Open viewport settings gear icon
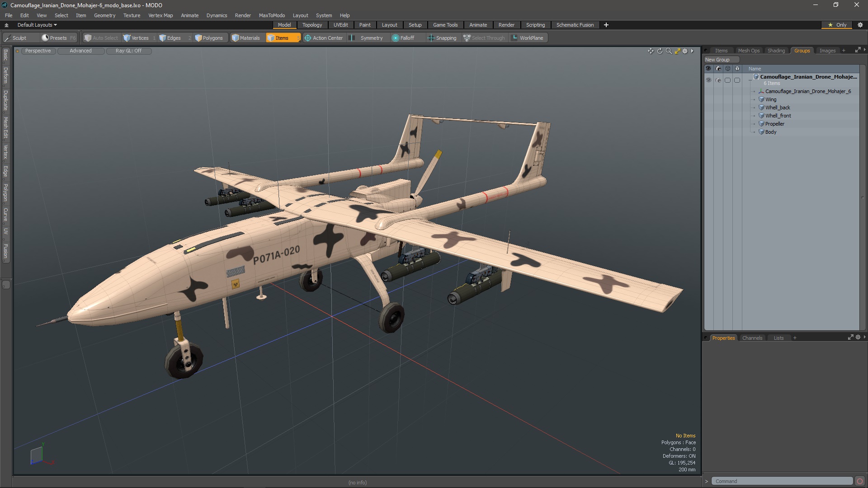The height and width of the screenshot is (488, 868). tap(685, 51)
